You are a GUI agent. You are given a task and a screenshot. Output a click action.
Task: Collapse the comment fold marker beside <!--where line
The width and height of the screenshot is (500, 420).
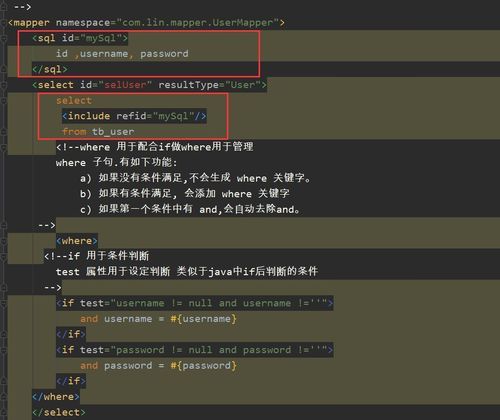4,147
